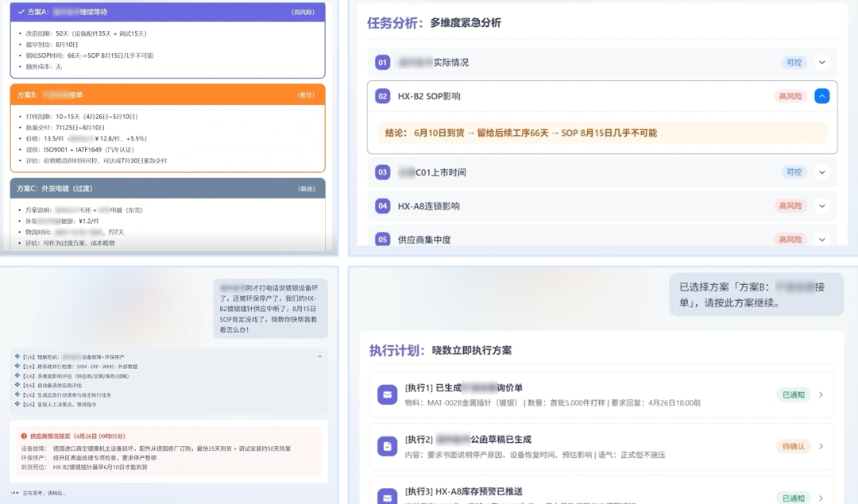The width and height of the screenshot is (858, 504).
Task: Collapse the six-step progress list
Action: tap(319, 356)
